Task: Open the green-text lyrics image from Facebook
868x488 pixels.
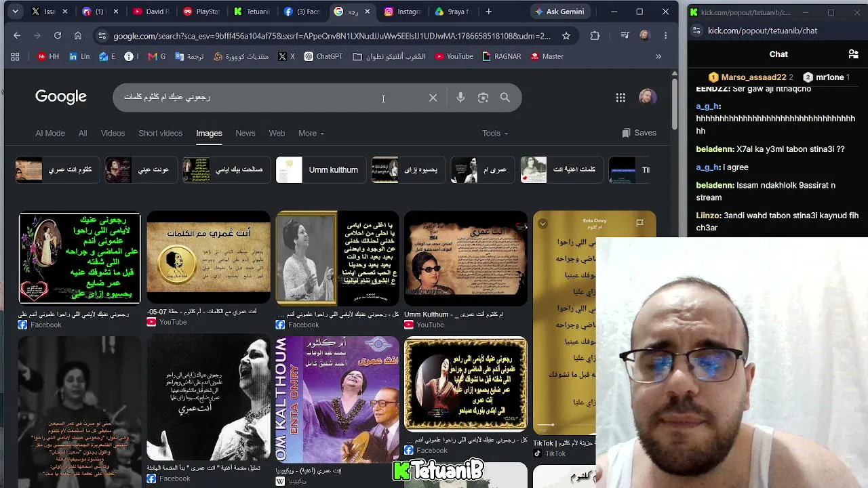Action: tap(80, 258)
